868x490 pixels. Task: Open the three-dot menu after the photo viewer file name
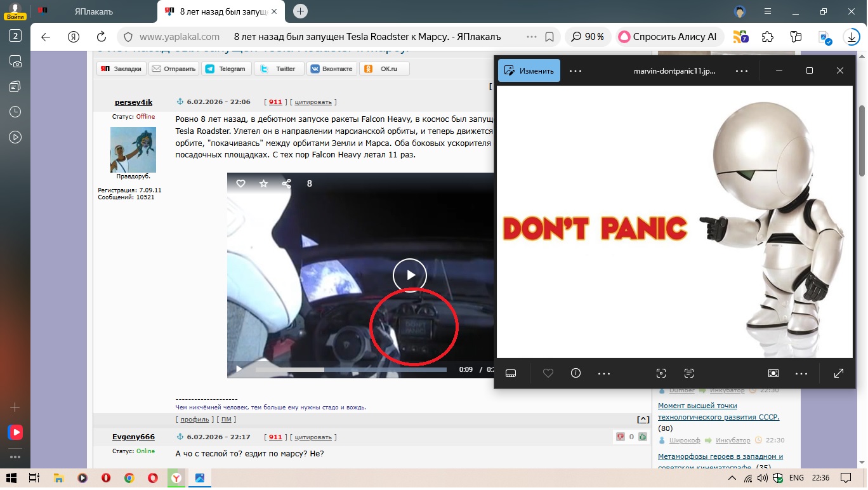click(742, 70)
